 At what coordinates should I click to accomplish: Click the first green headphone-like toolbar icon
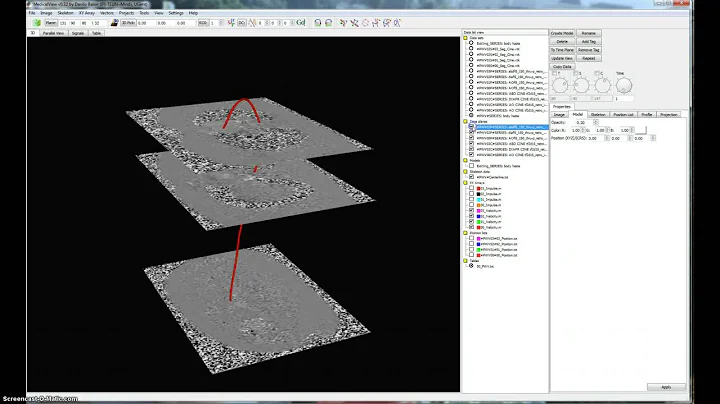click(x=318, y=23)
